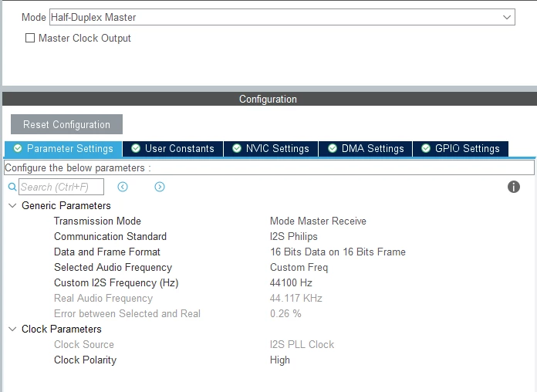Click the 44100 Hz frequency value
The image size is (537, 392).
click(291, 282)
